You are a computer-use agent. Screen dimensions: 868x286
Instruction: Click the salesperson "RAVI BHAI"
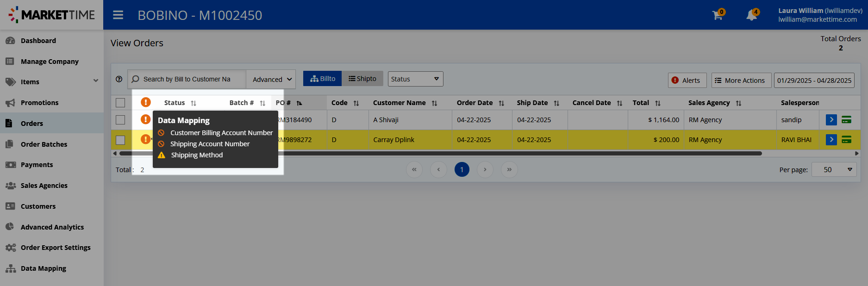coord(796,140)
